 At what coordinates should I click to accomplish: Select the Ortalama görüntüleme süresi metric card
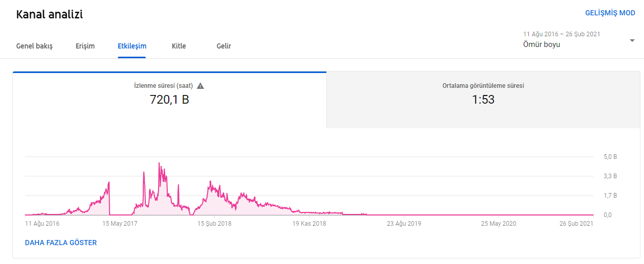[x=483, y=100]
